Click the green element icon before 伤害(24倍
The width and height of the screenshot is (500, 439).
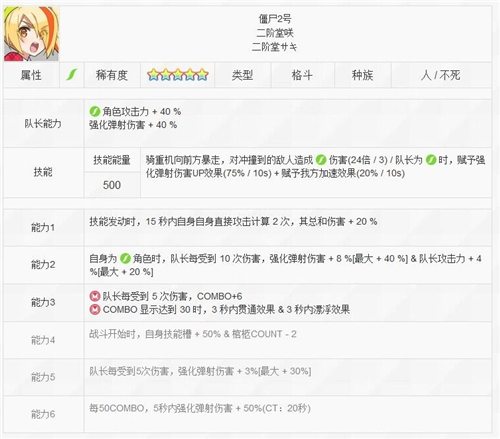tap(321, 160)
